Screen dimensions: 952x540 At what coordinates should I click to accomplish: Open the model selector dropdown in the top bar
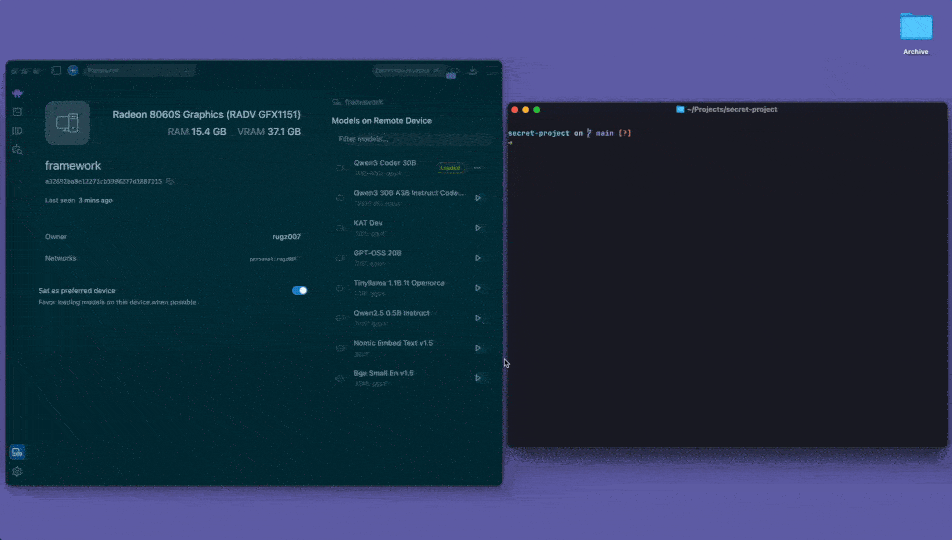tap(409, 71)
